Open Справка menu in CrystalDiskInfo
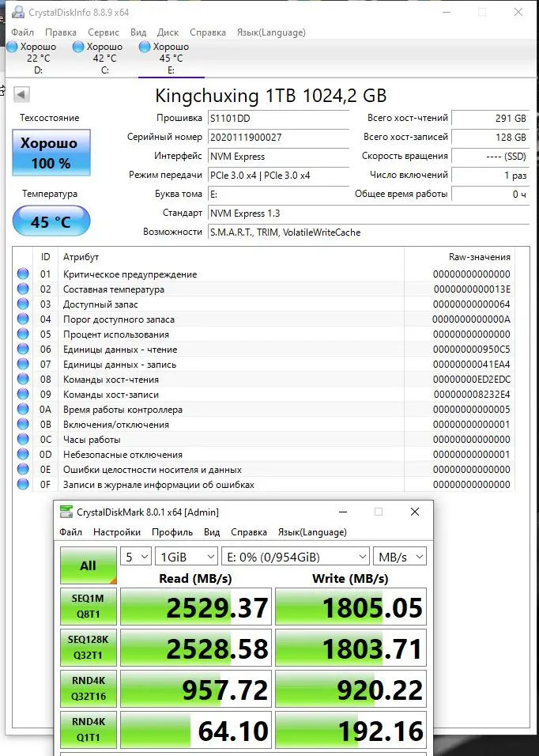The width and height of the screenshot is (539, 756). [208, 32]
